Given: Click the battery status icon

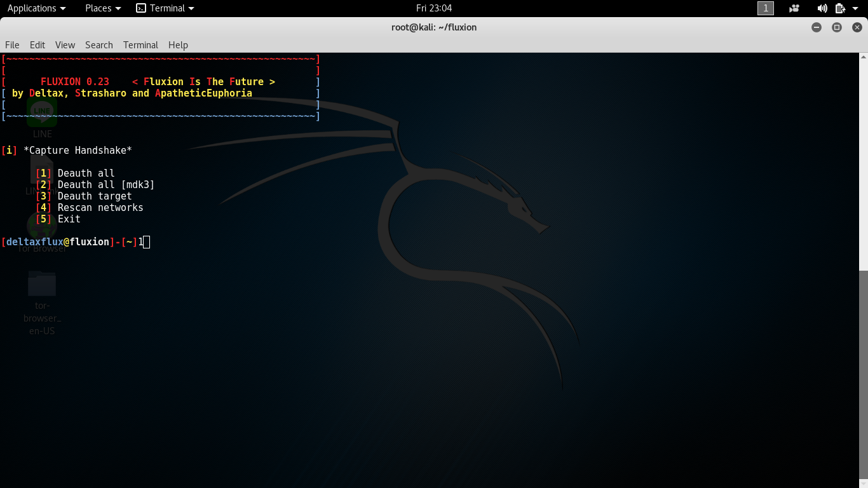Looking at the screenshot, I should (x=840, y=8).
